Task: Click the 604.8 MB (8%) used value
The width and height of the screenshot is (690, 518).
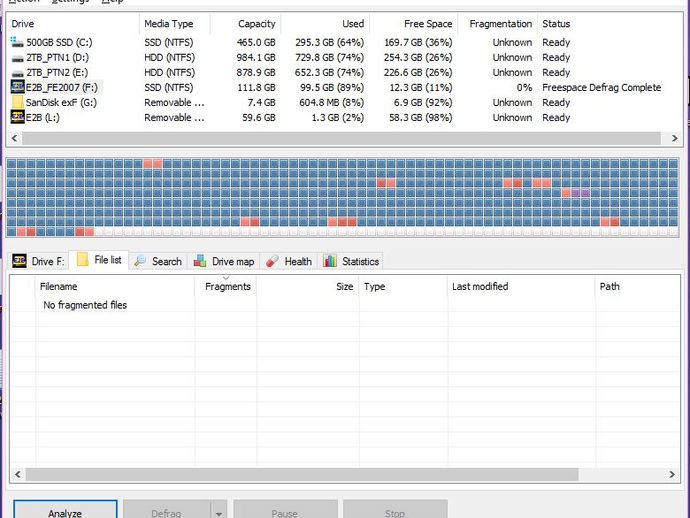Action: 331,103
